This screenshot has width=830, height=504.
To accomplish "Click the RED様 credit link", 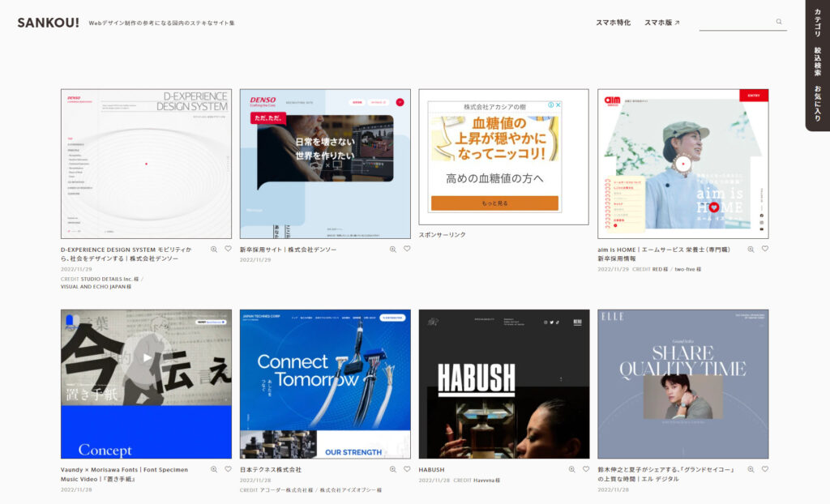I will 660,270.
